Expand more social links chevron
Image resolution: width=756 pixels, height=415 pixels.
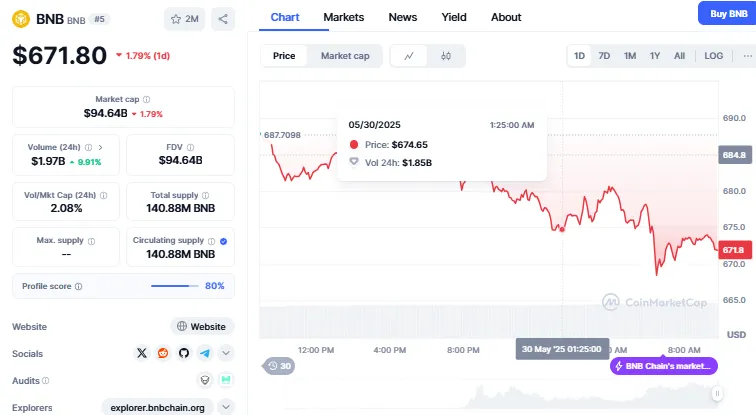tap(226, 353)
